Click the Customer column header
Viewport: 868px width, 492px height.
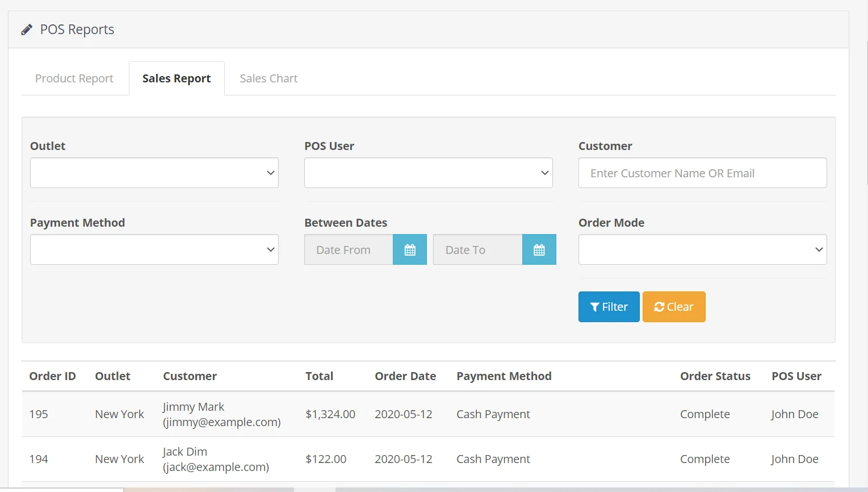pos(190,376)
